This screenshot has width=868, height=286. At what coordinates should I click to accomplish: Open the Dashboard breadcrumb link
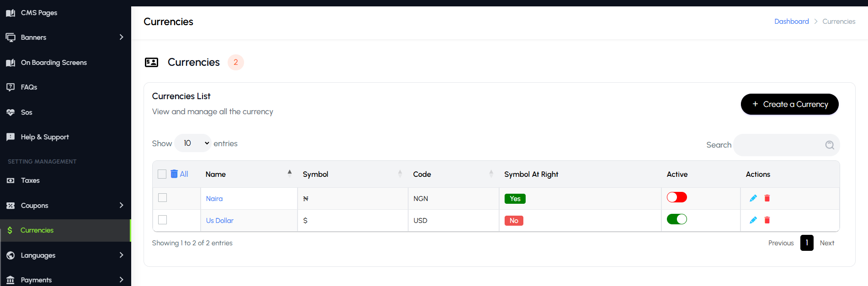tap(791, 21)
